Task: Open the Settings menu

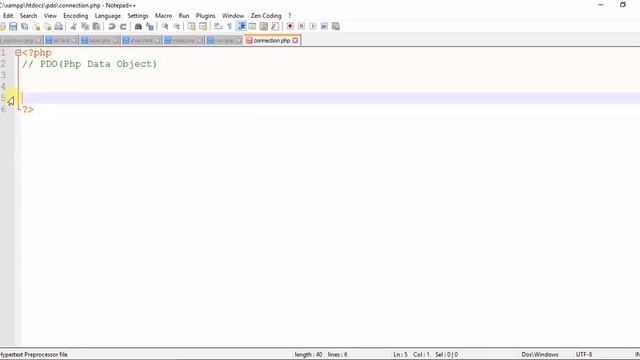Action: click(138, 16)
